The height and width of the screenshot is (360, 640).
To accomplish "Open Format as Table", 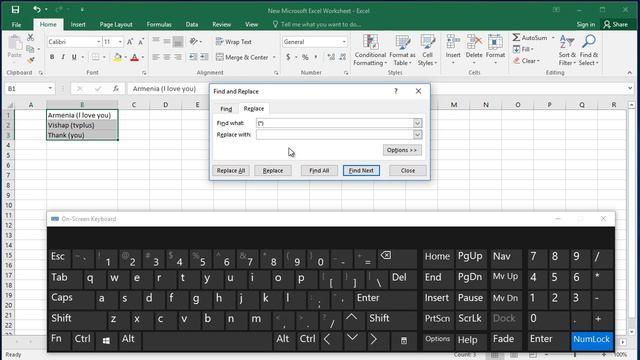I will click(x=402, y=50).
